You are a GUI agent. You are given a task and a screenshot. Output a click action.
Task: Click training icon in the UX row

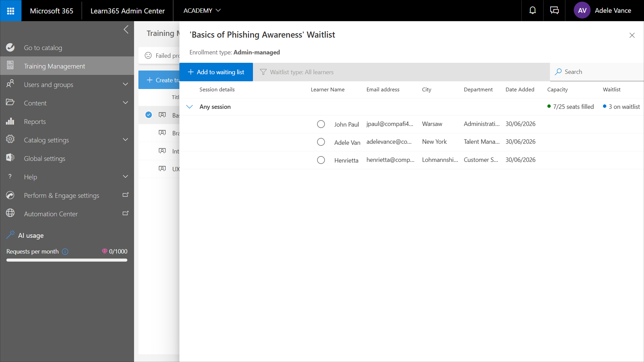coord(162,169)
